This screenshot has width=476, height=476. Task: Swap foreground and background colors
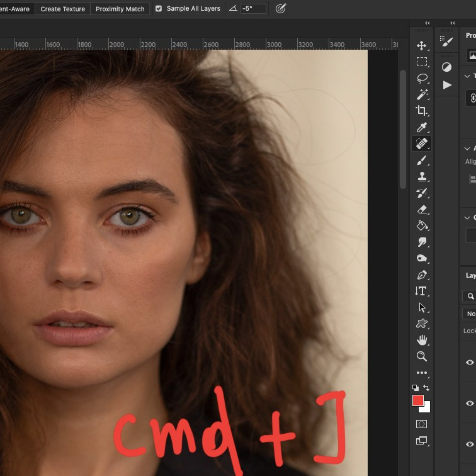[426, 388]
